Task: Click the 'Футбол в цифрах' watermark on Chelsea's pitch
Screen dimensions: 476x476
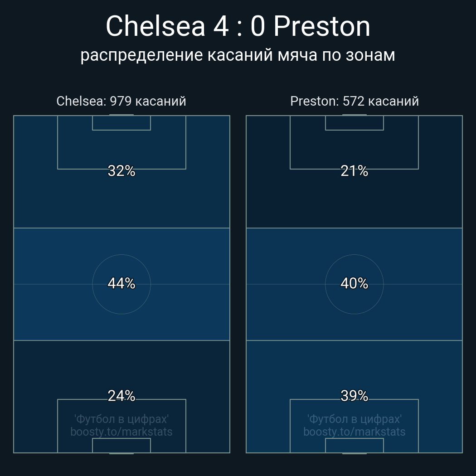Action: click(x=121, y=419)
